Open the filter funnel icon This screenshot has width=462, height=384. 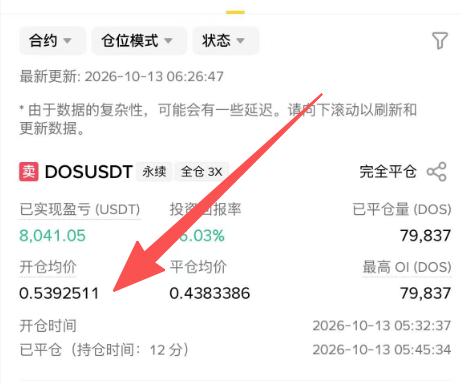tap(440, 41)
